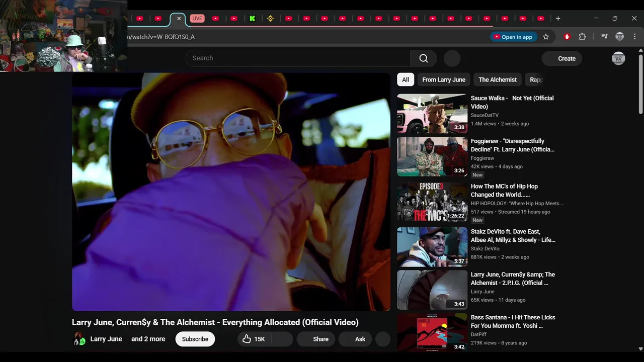Open Chrome's three-dot menu
The image size is (644, 362).
click(635, 37)
